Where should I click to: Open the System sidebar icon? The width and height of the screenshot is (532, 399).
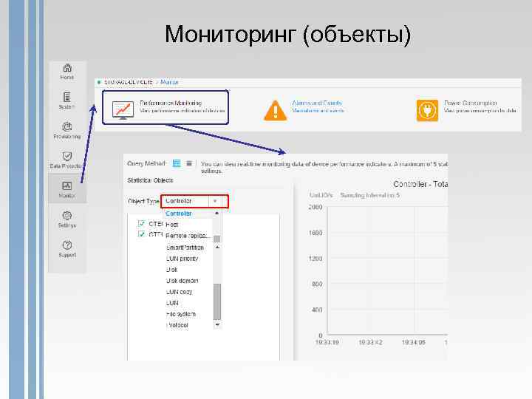coord(67,97)
